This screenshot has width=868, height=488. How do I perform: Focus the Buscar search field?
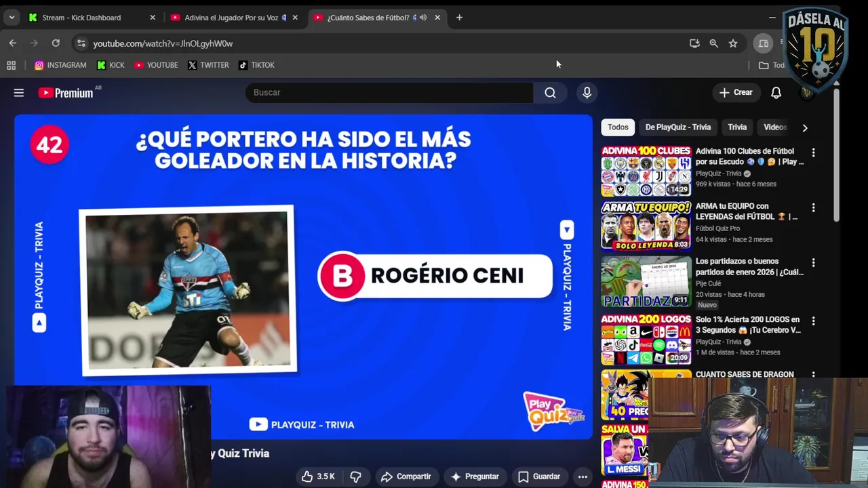click(389, 93)
